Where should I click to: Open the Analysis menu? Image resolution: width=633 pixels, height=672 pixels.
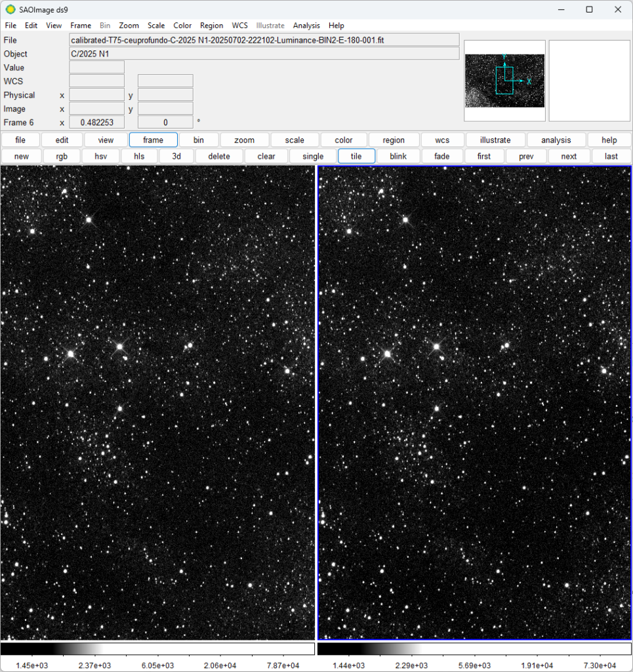point(306,26)
